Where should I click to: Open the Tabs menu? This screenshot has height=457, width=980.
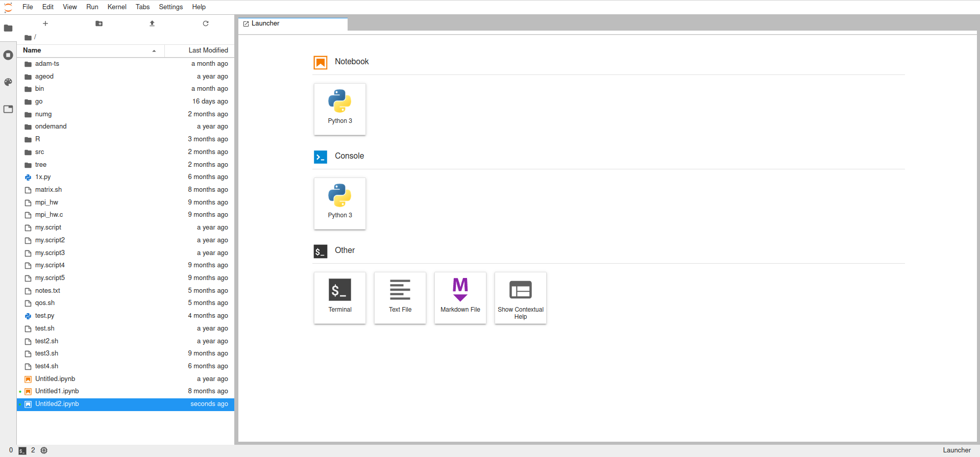click(143, 7)
